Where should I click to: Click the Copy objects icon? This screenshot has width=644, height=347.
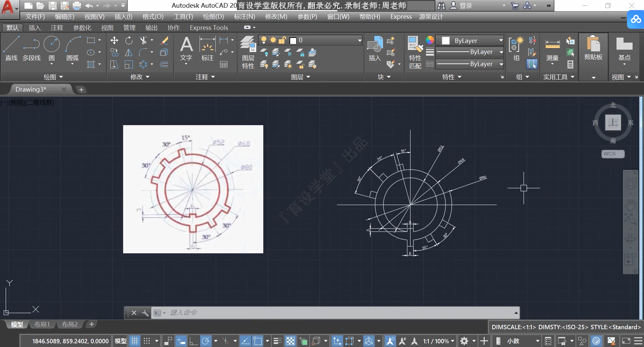tap(114, 52)
